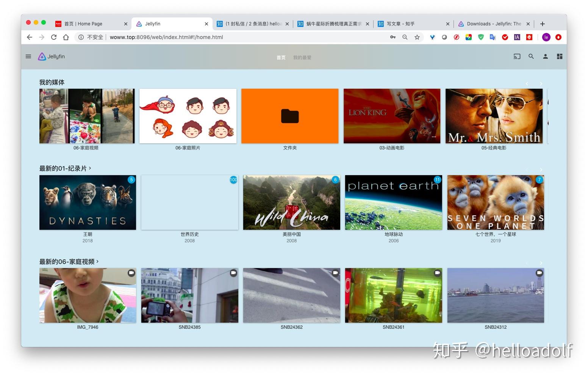Switch to 我的最爱 tab
588x375 pixels.
point(302,58)
